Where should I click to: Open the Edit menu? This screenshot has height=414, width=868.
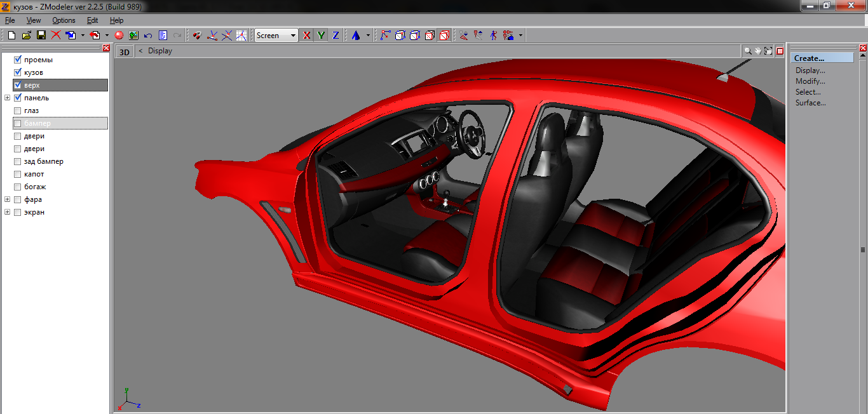[92, 20]
